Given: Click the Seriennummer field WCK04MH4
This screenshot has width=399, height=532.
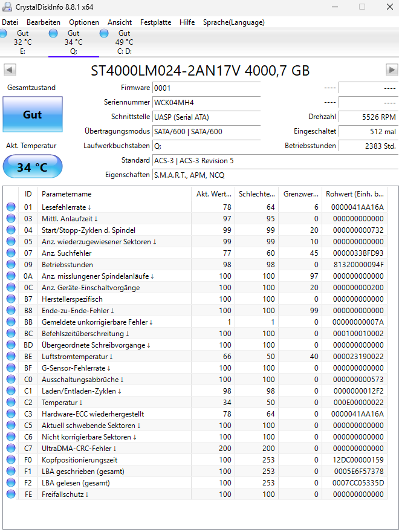Looking at the screenshot, I should [x=206, y=103].
